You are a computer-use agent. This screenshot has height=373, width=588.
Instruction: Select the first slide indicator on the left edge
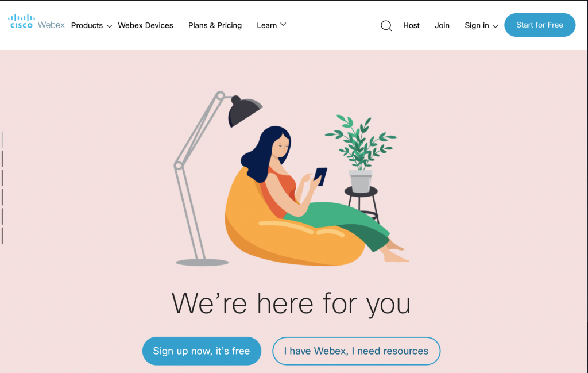coord(3,139)
